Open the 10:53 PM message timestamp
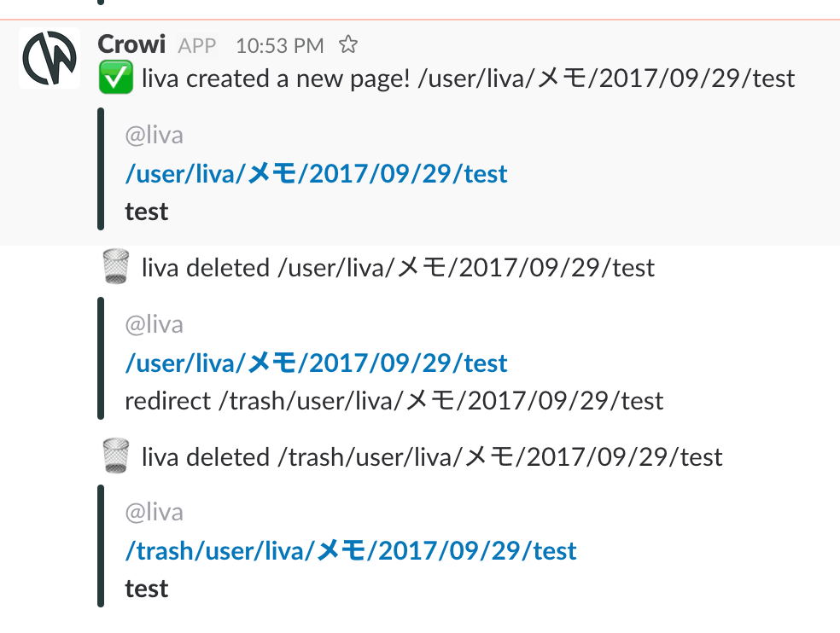The image size is (840, 633). tap(280, 46)
